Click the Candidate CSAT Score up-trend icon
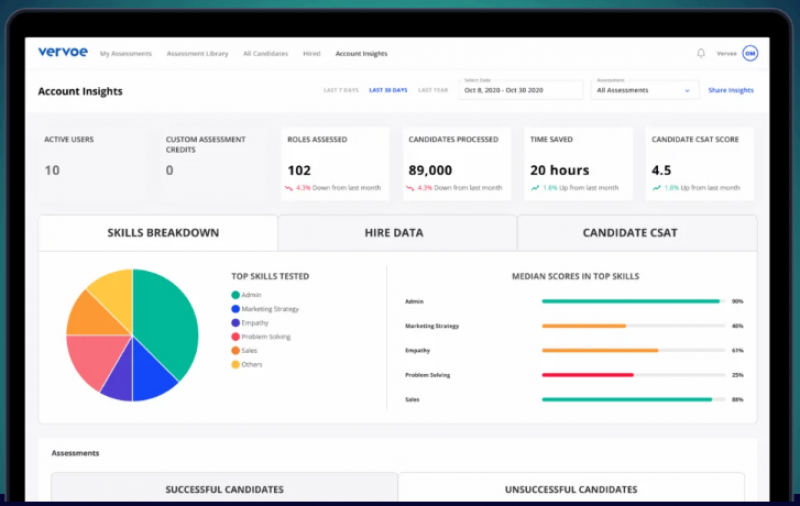Screen dimensions: 800x506 click(656, 188)
